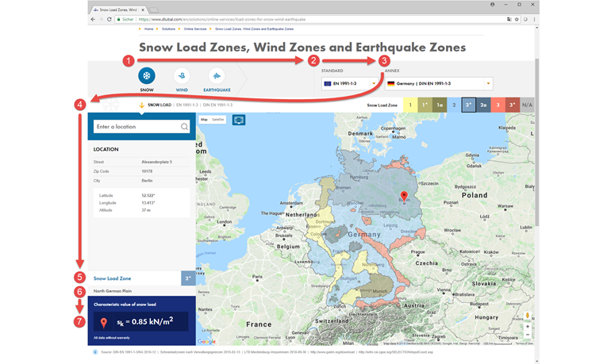The height and width of the screenshot is (364, 603).
Task: Select snow load zone 1* swatch
Action: tap(425, 105)
